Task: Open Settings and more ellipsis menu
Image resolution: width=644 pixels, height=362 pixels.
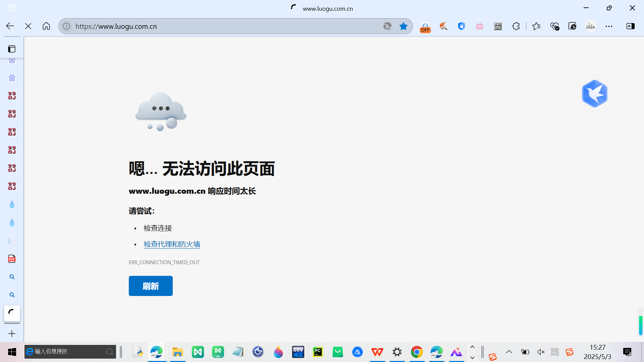Action: 609,26
